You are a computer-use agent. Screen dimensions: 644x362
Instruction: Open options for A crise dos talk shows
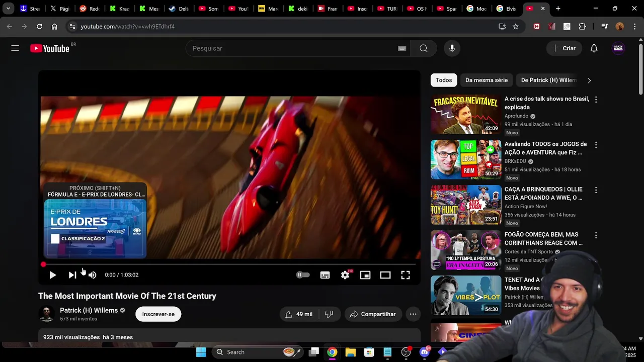pyautogui.click(x=596, y=100)
